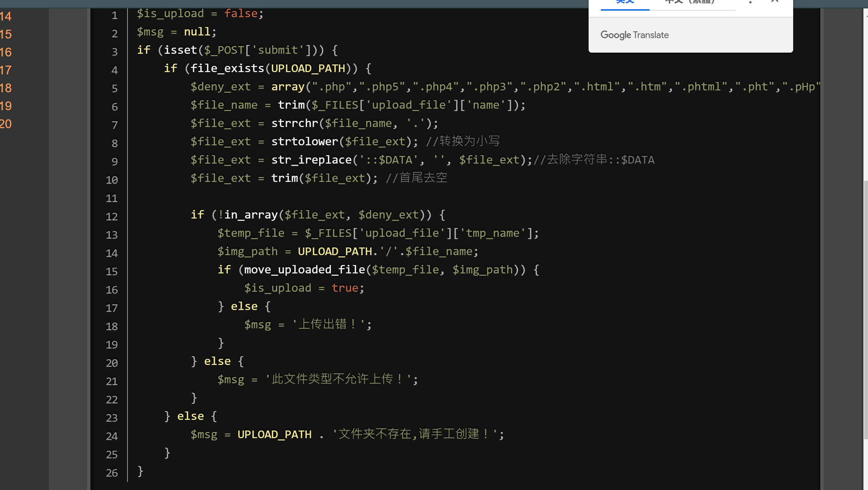This screenshot has height=490, width=868.
Task: Click 'else' keyword on code line 23
Action: pos(190,416)
